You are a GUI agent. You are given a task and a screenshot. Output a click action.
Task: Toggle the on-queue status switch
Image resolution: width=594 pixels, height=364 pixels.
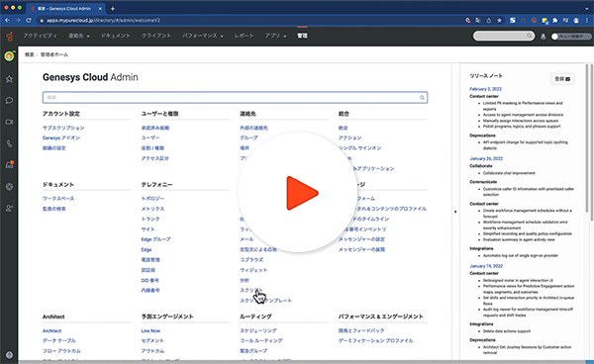pyautogui.click(x=571, y=37)
